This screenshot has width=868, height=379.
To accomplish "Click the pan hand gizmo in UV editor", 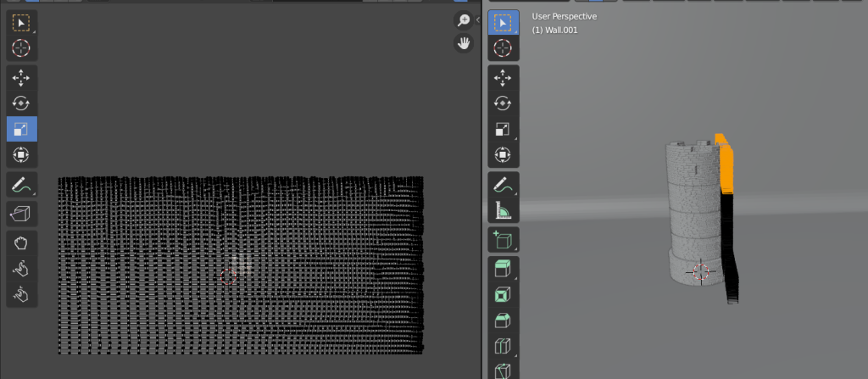I will point(464,43).
